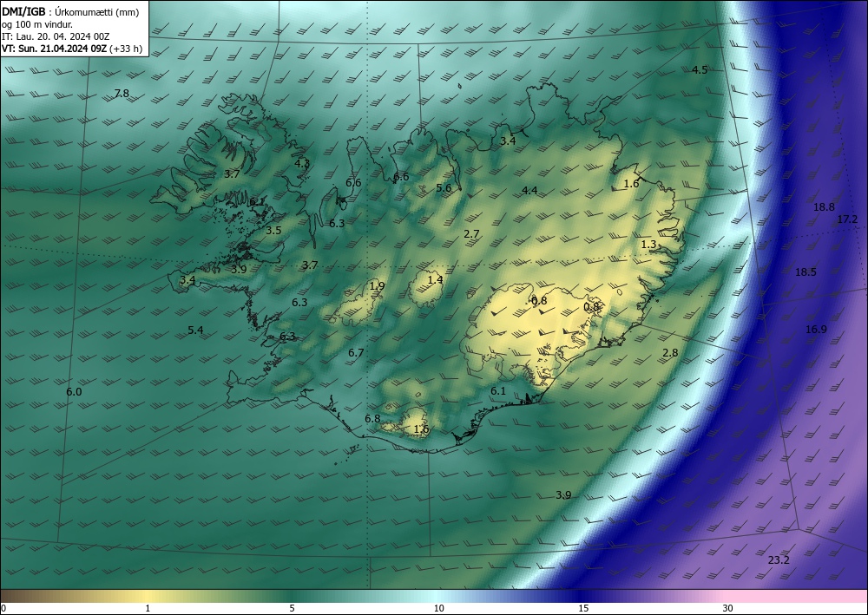Click the 3.5 value on the map
Image resolution: width=868 pixels, height=615 pixels.
273,230
